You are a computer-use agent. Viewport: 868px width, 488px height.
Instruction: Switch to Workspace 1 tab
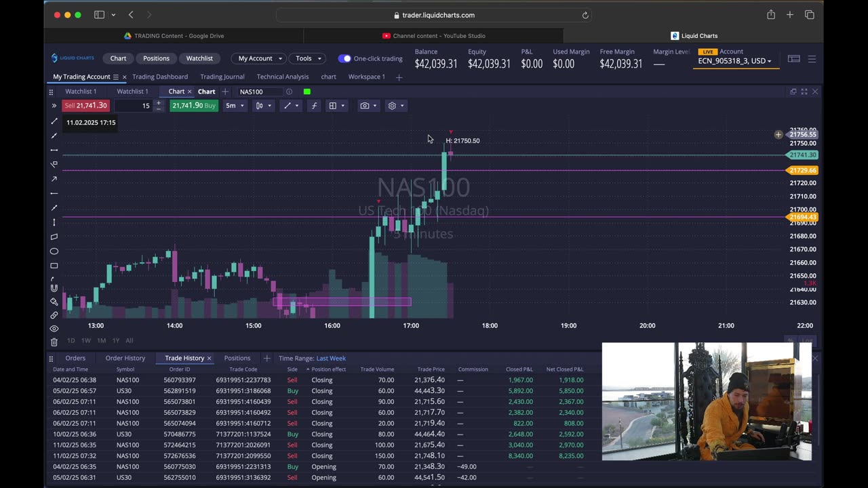(x=367, y=77)
